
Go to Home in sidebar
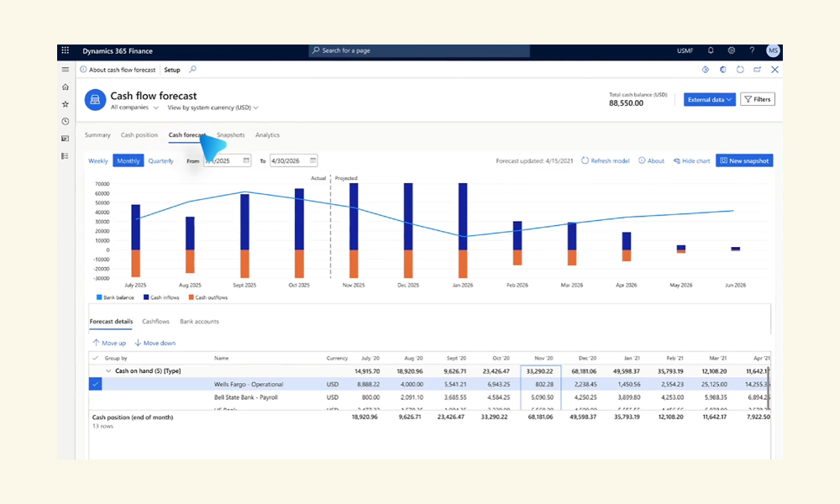66,87
